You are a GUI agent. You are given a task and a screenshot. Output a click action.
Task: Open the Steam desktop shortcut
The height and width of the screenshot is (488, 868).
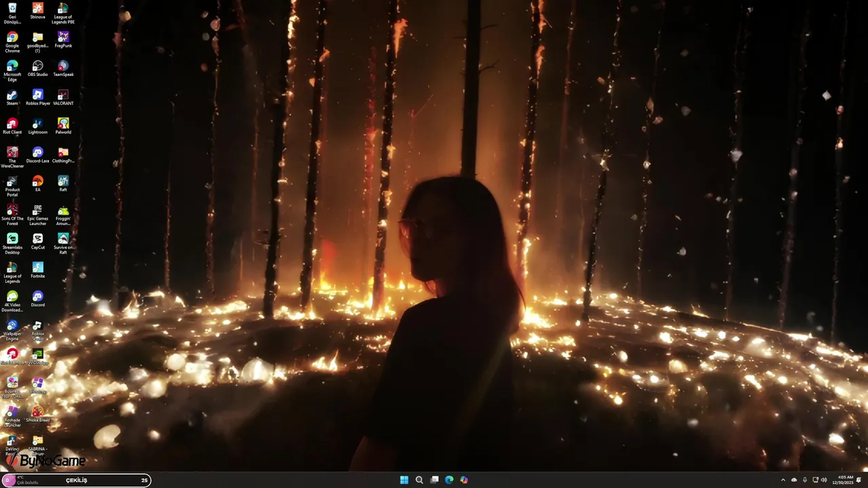[x=12, y=97]
